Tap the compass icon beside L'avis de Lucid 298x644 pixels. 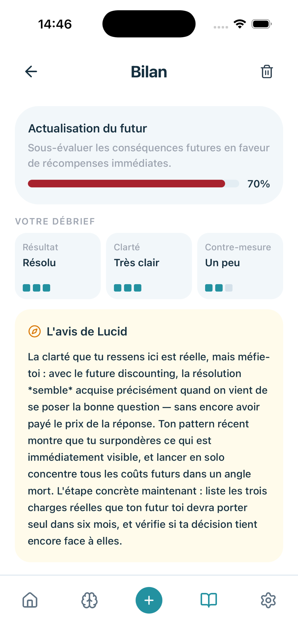[35, 332]
